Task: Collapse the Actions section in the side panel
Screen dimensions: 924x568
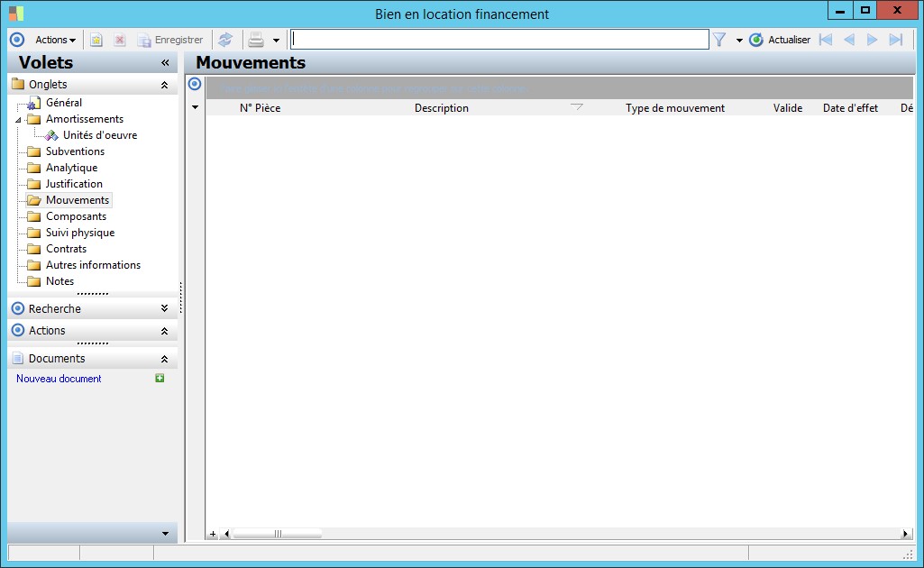Action: 164,331
